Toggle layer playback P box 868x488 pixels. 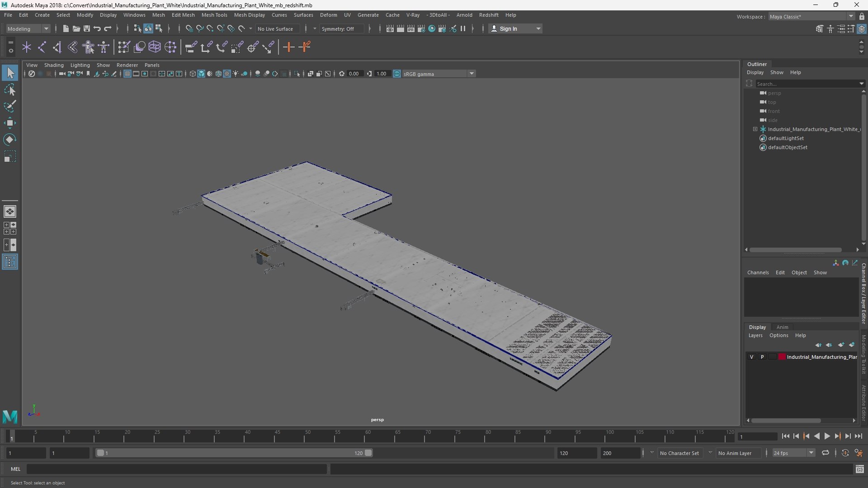(x=762, y=357)
